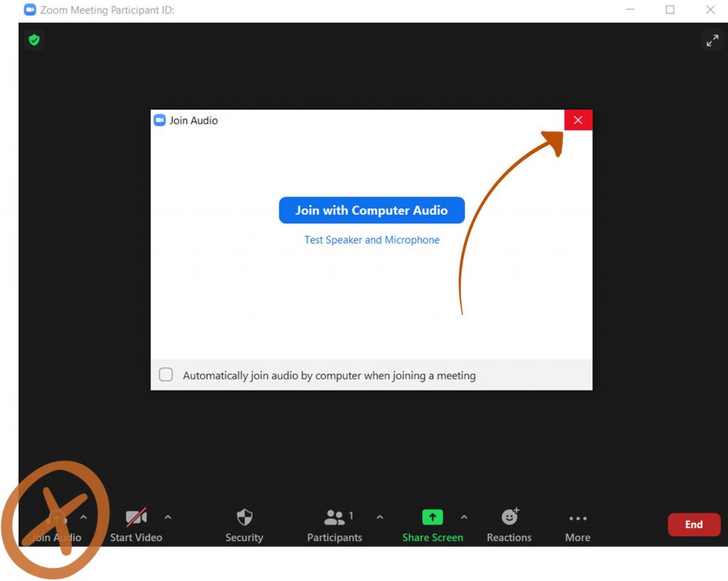Enter fullscreen with the expand arrows icon
The height and width of the screenshot is (581, 728).
(x=712, y=40)
